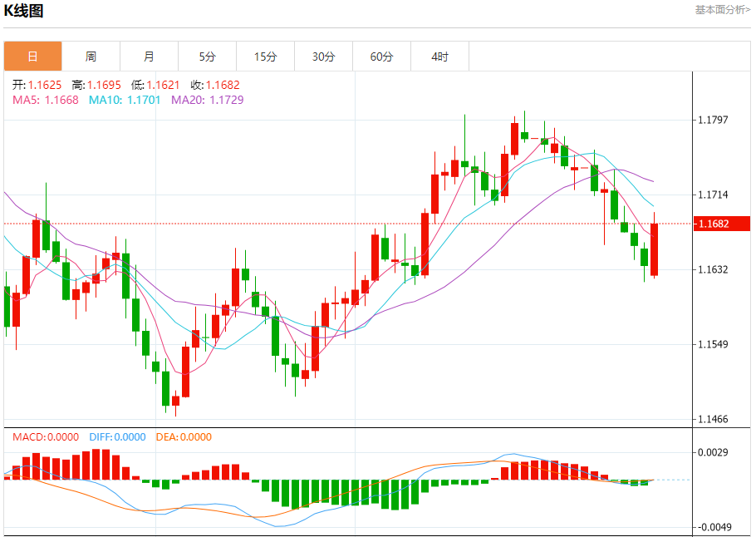This screenshot has height=537, width=756.
Task: Select the MA10 indicator label
Action: pos(125,100)
